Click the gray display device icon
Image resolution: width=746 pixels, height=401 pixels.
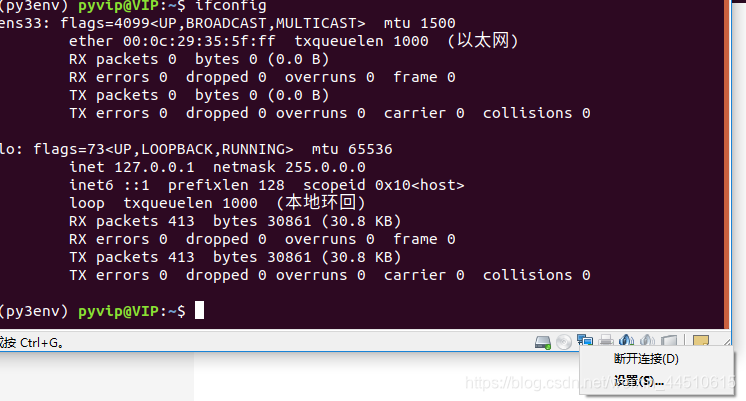click(x=668, y=341)
